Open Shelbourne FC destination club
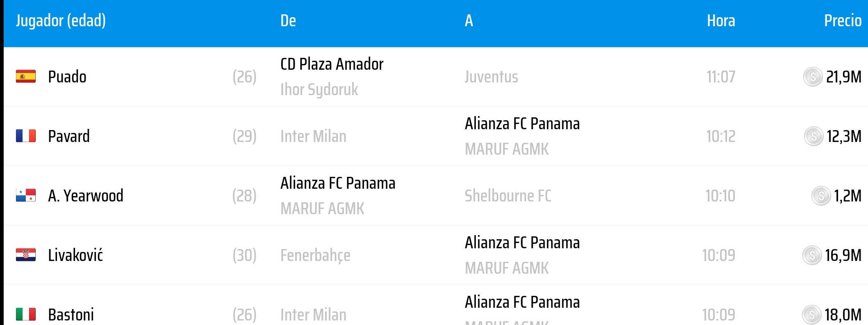The height and width of the screenshot is (325, 868). pos(508,196)
